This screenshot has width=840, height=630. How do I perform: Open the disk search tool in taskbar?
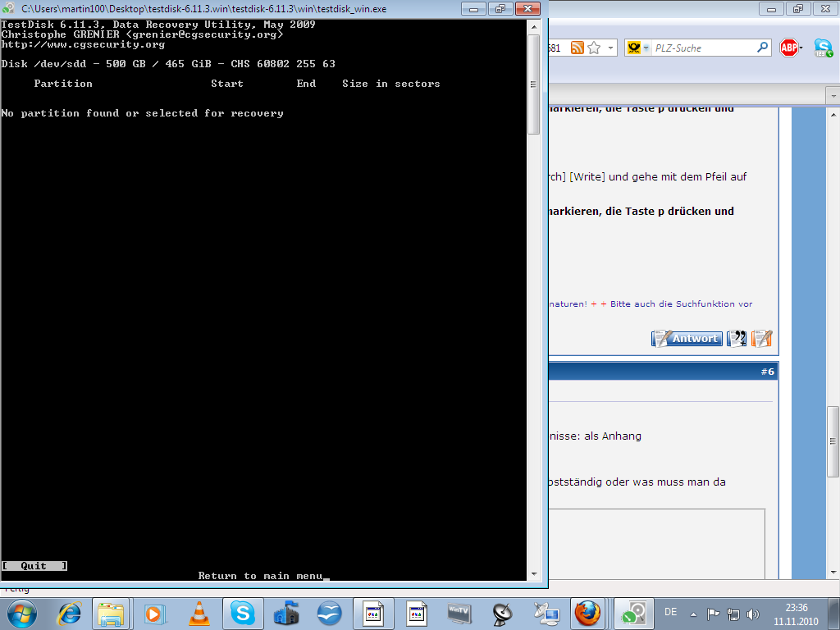[634, 614]
